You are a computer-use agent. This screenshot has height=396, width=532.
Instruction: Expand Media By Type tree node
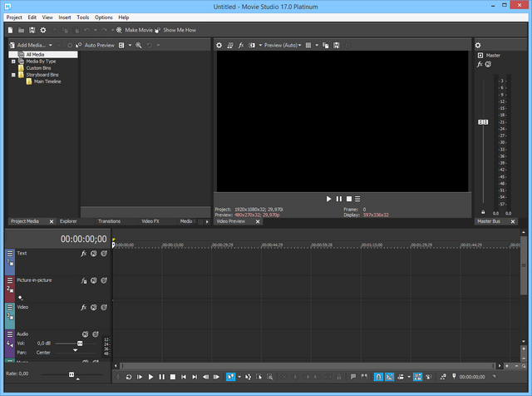click(x=13, y=62)
